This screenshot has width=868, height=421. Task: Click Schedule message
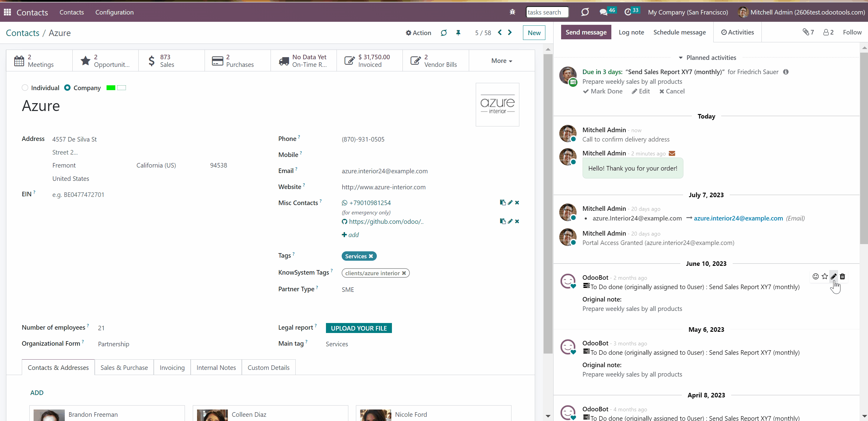tap(680, 32)
